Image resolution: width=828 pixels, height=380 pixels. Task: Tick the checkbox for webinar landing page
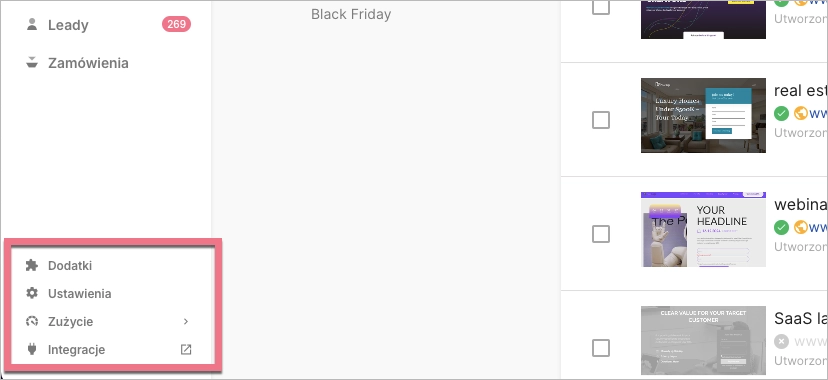(601, 234)
